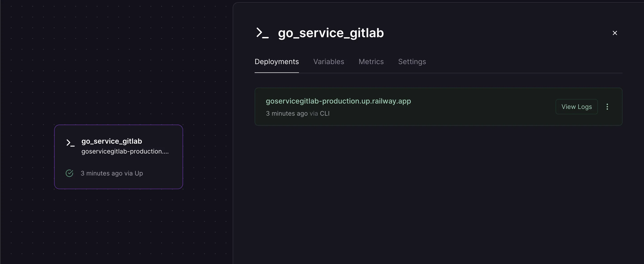
Task: Open the Variables tab
Action: click(328, 62)
